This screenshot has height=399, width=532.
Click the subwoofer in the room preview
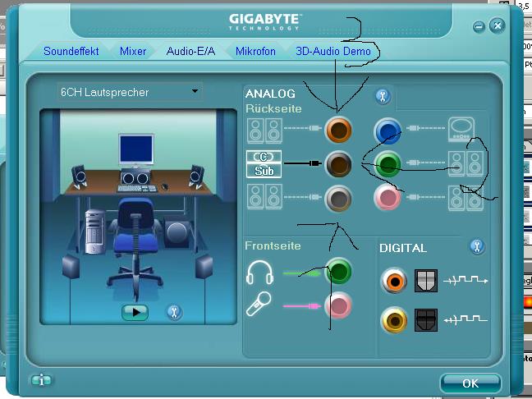click(177, 232)
